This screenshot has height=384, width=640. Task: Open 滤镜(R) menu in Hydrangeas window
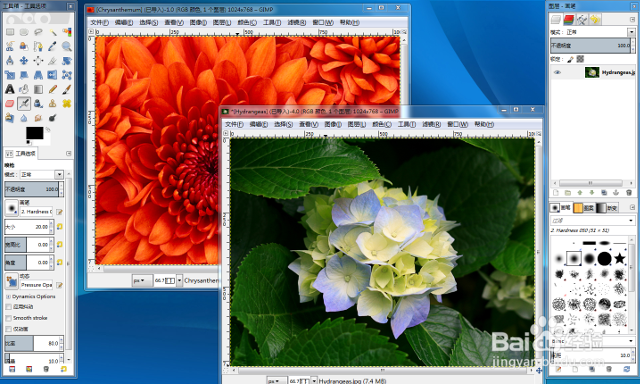click(431, 124)
